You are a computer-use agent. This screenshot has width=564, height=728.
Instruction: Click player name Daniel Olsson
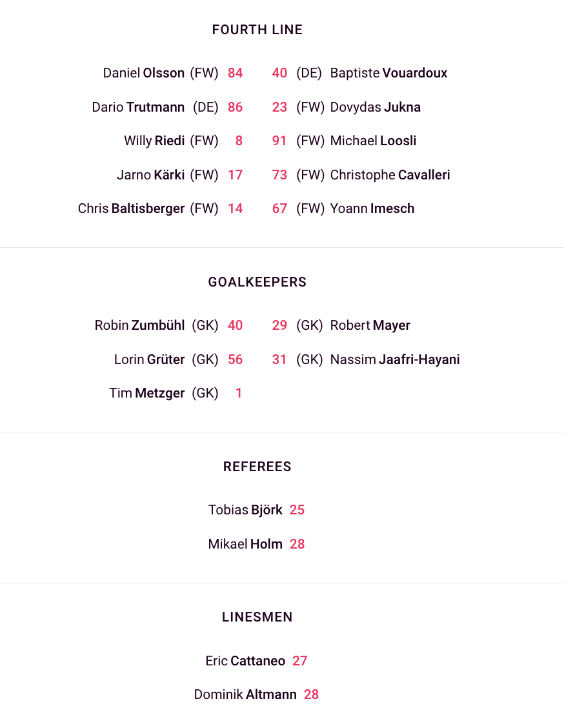pos(144,73)
